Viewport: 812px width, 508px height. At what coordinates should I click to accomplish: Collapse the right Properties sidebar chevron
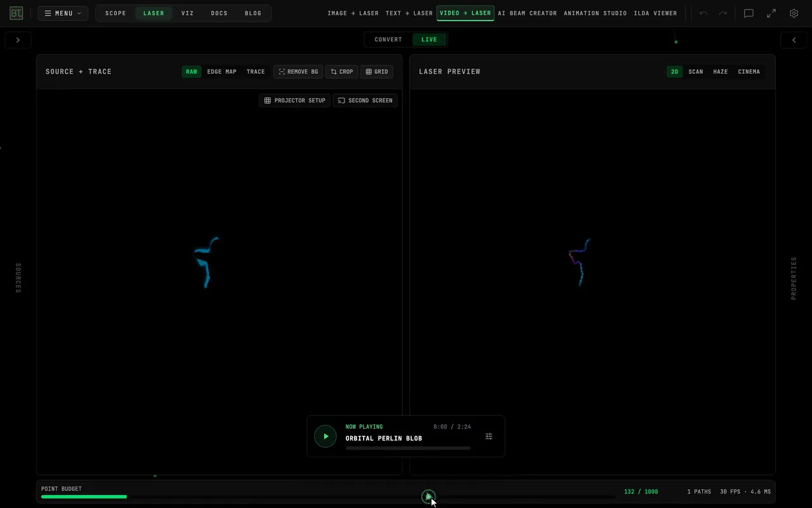(794, 40)
